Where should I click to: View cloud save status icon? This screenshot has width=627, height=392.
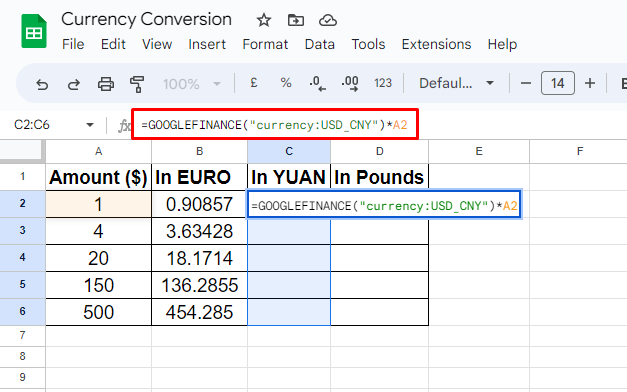pos(327,20)
